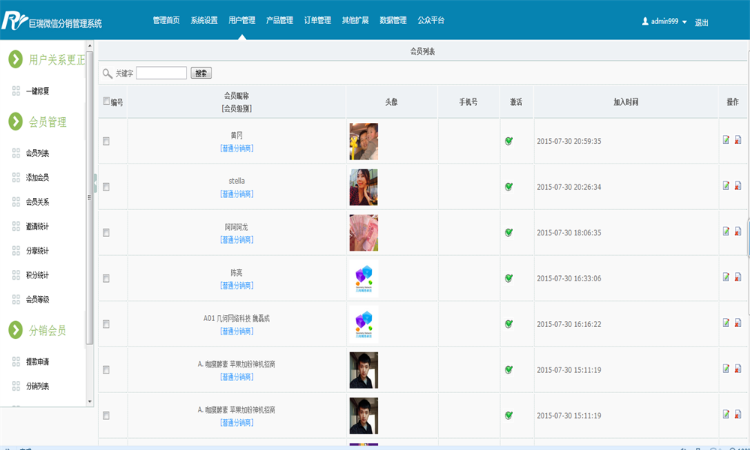Open the 管理首页 menu
Screen dimensions: 750x450
166,20
